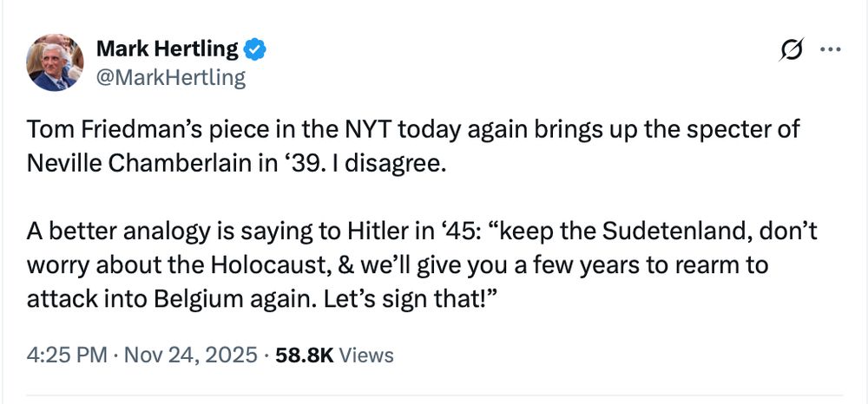868x404 pixels.
Task: Open the @MarkHertling handle link
Action: (171, 78)
